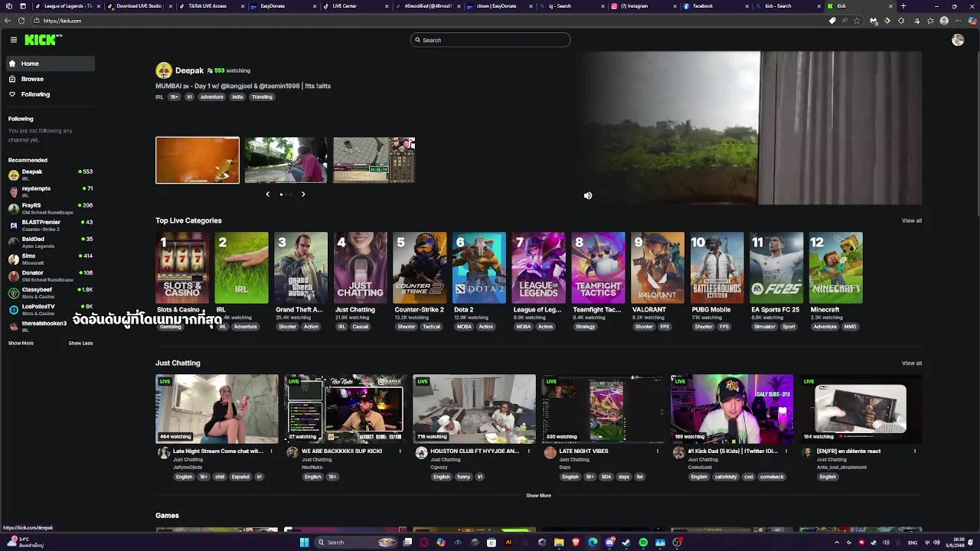Click the KICK logo
The height and width of the screenshot is (551, 980).
tap(41, 40)
